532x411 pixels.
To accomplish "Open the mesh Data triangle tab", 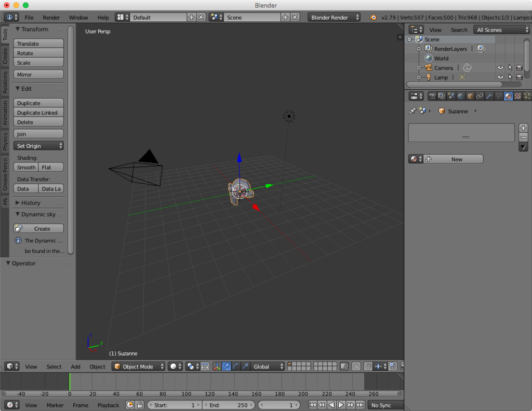I will point(498,96).
